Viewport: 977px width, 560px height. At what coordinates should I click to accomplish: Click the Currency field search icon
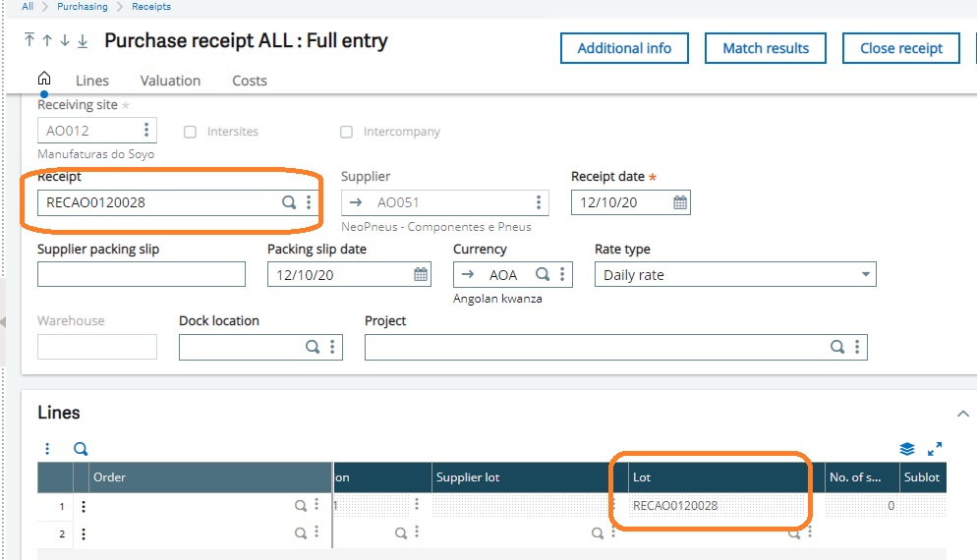point(543,275)
